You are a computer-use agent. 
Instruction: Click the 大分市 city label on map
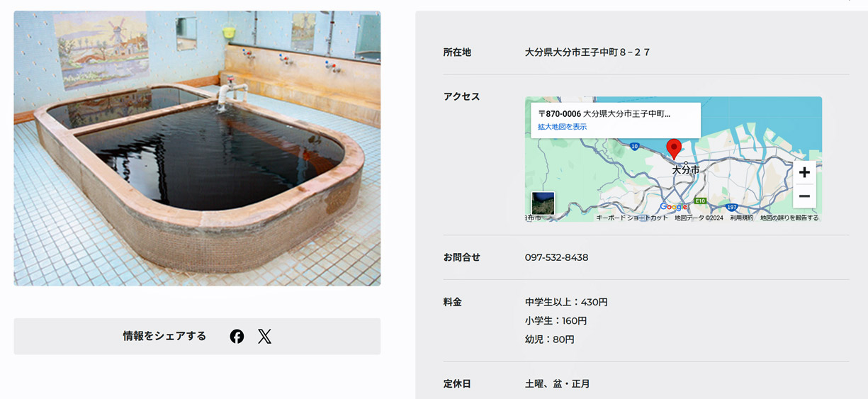click(686, 170)
